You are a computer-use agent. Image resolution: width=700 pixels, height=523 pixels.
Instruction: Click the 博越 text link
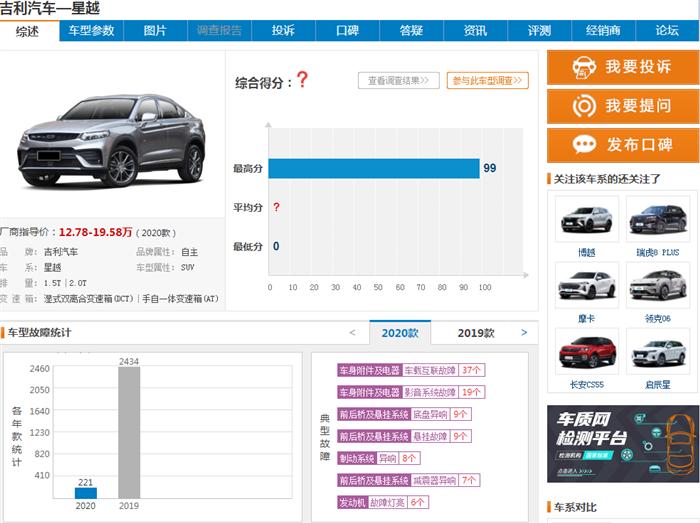[587, 253]
